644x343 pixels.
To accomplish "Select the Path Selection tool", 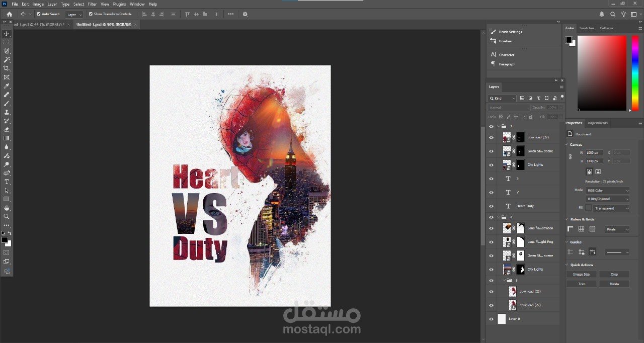I will [7, 191].
